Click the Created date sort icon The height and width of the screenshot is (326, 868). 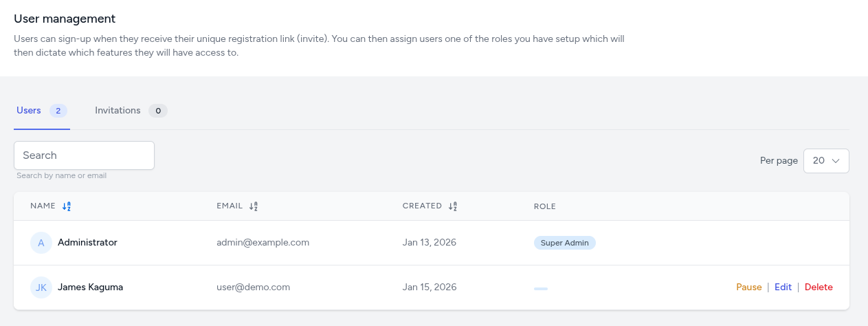coord(453,206)
